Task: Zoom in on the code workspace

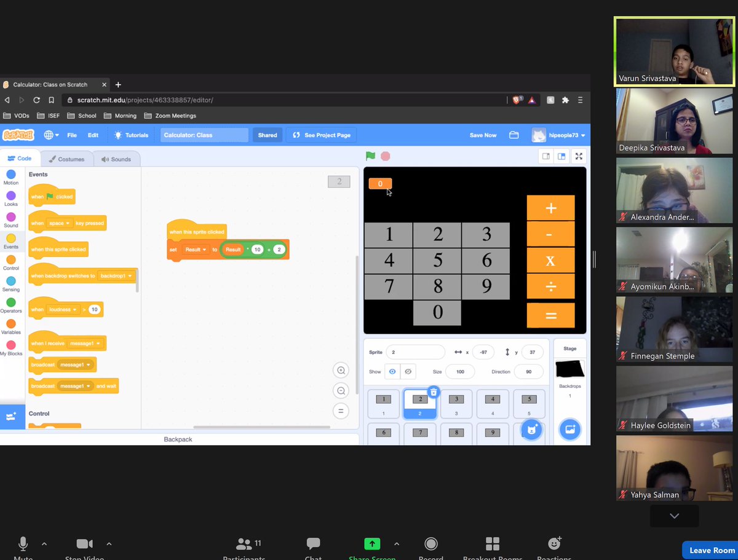Action: [341, 370]
